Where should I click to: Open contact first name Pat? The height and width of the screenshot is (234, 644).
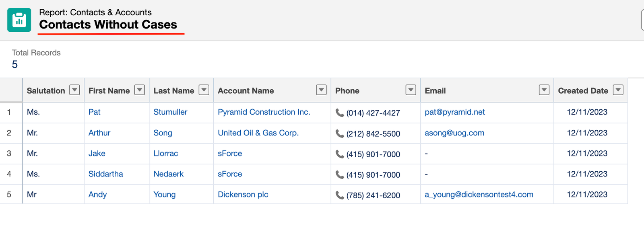pos(95,112)
